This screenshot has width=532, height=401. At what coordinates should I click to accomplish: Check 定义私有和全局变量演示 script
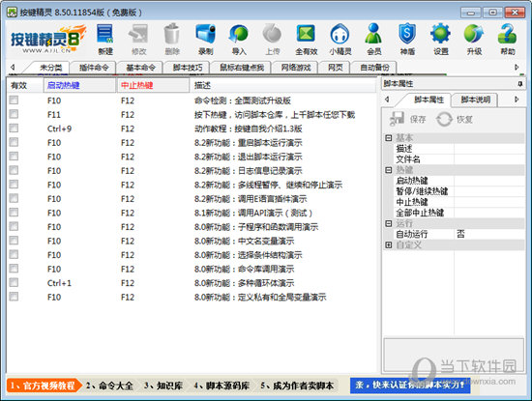click(x=14, y=297)
